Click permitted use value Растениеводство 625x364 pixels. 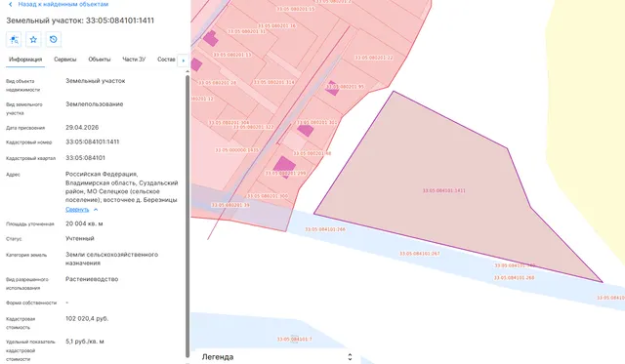click(92, 279)
